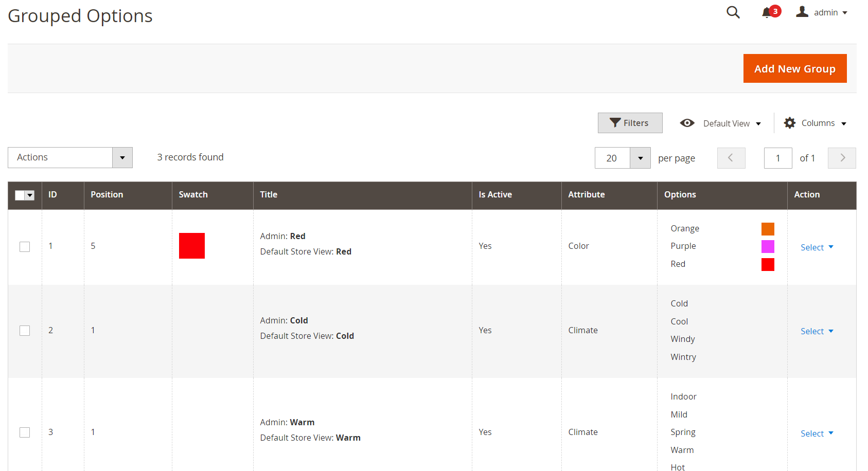Open the search magnifier icon
The height and width of the screenshot is (471, 868).
[x=733, y=12]
